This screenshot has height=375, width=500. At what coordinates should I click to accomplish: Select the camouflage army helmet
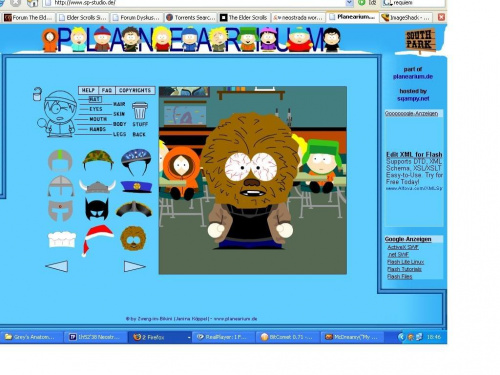tap(98, 160)
